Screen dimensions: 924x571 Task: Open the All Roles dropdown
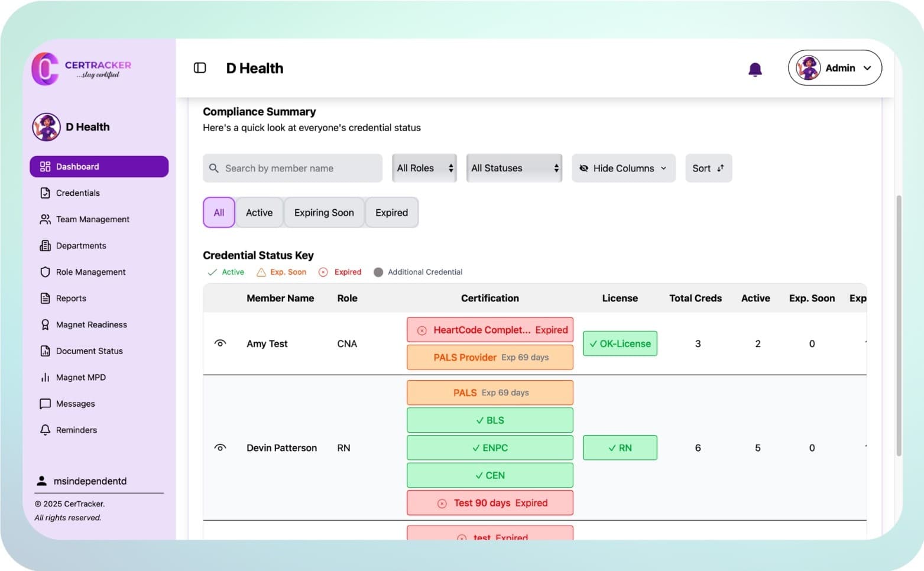(x=423, y=168)
